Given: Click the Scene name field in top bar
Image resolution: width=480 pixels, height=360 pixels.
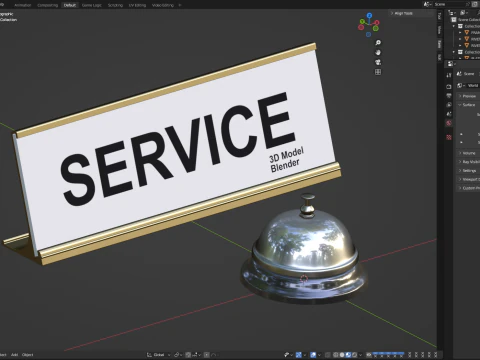Looking at the screenshot, I should point(450,4).
